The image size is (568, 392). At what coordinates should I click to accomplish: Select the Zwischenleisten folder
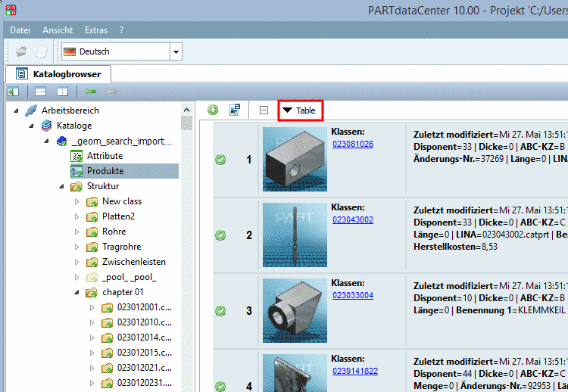133,262
